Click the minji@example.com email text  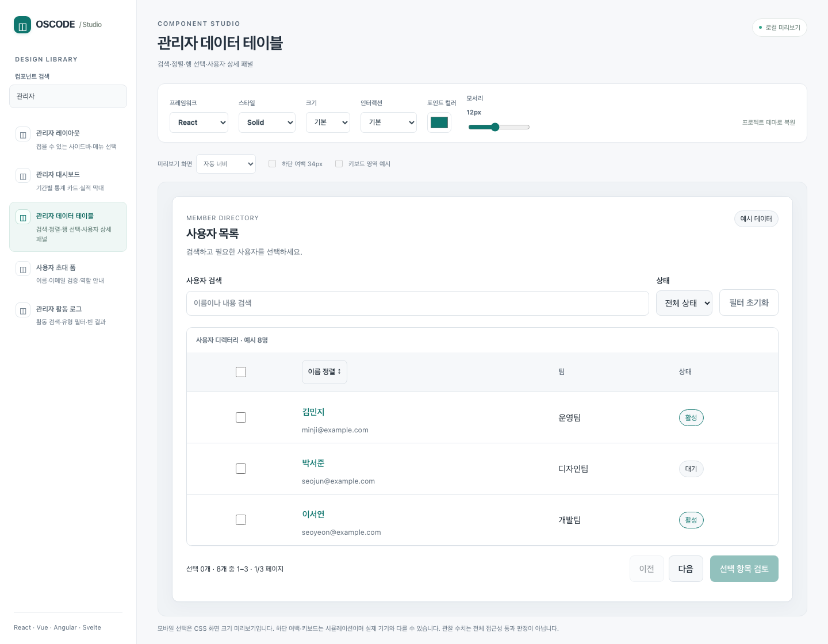(335, 430)
